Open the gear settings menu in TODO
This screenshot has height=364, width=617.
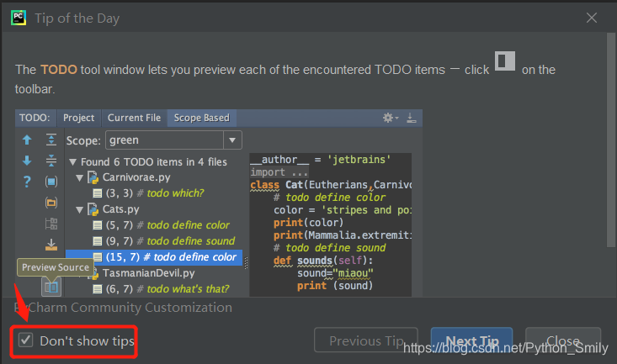(x=391, y=118)
